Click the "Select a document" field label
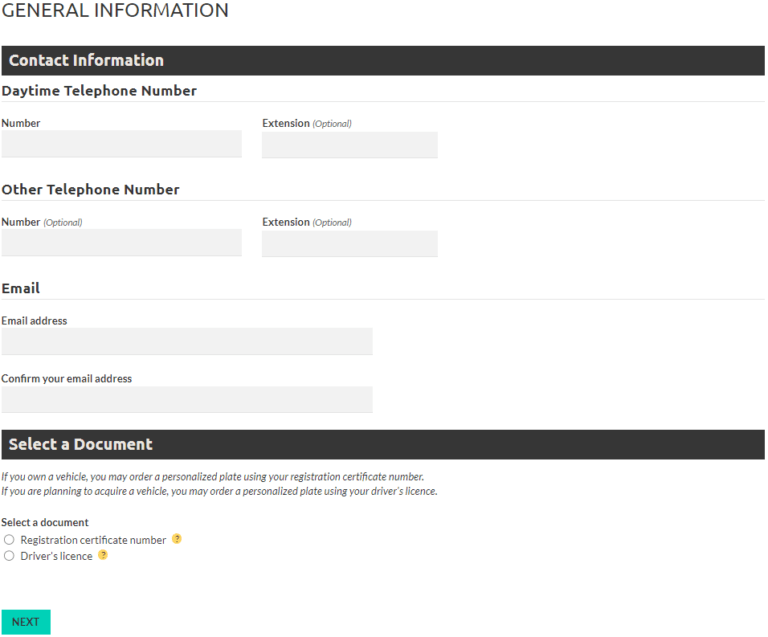 pyautogui.click(x=45, y=522)
